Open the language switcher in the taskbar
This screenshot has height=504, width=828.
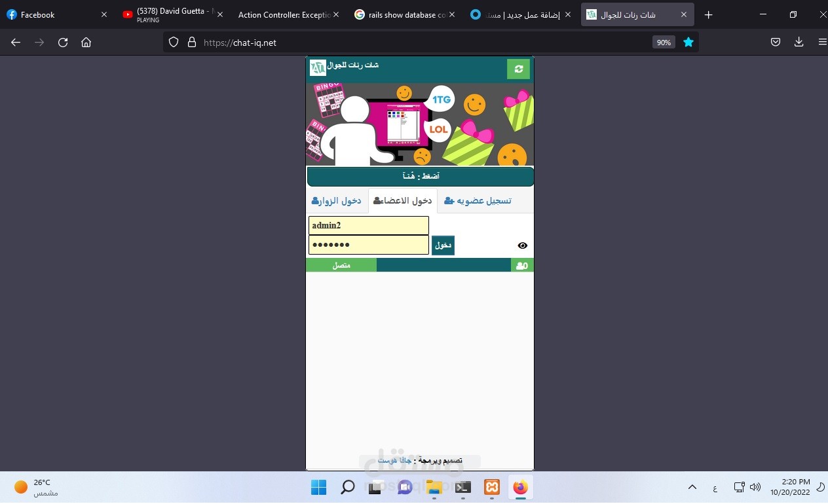coord(715,488)
